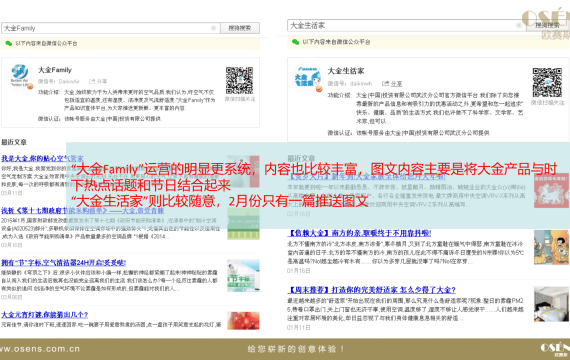Click the QR code in 大金生活家 card

tap(547, 82)
